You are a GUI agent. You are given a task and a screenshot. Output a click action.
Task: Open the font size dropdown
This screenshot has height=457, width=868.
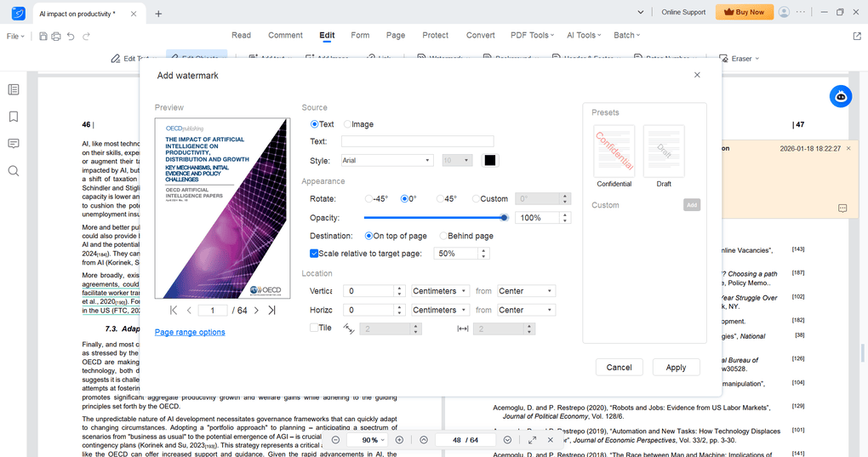click(457, 161)
